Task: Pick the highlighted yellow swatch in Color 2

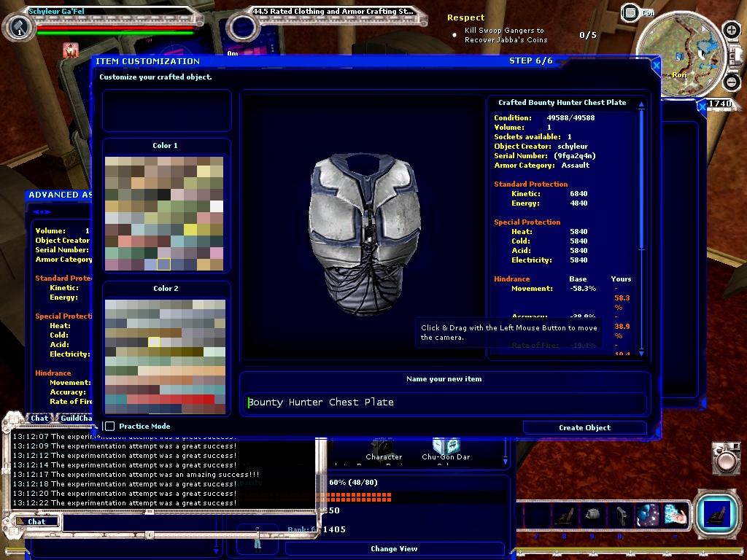Action: click(x=154, y=341)
